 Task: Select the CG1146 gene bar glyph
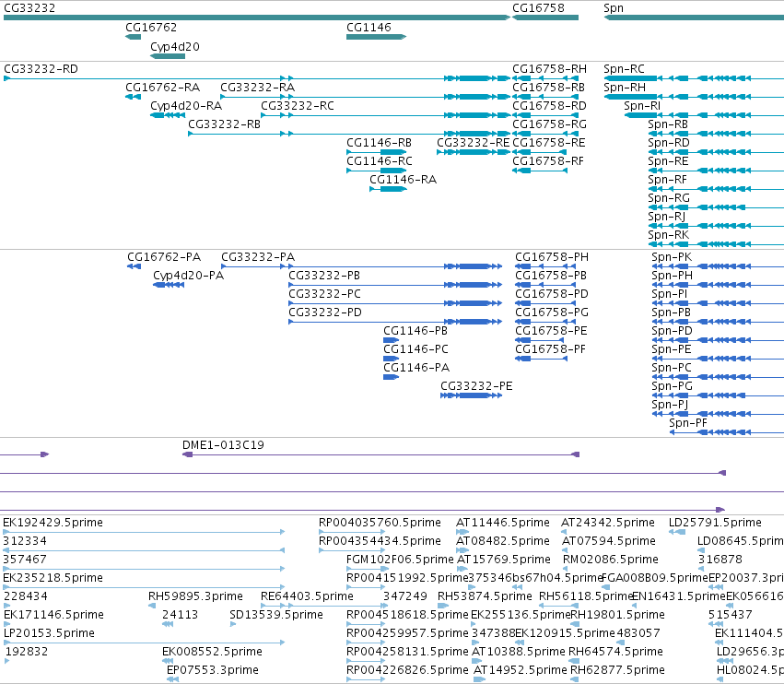[x=377, y=37]
